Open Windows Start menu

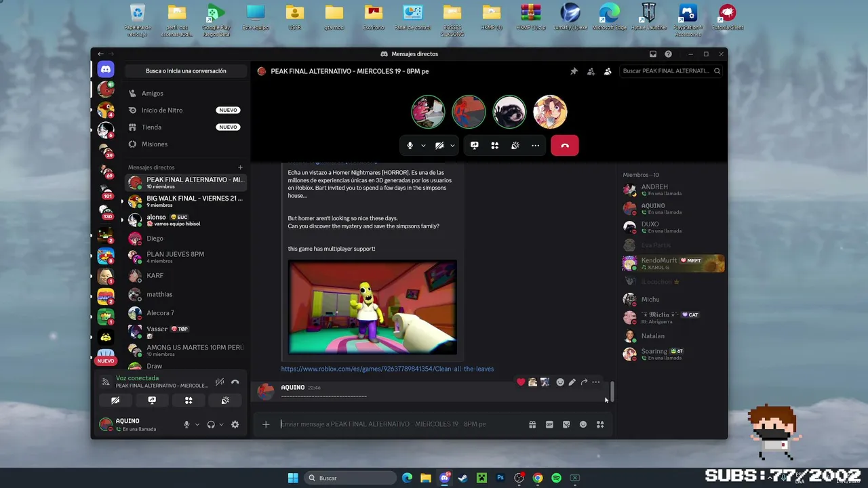point(293,478)
